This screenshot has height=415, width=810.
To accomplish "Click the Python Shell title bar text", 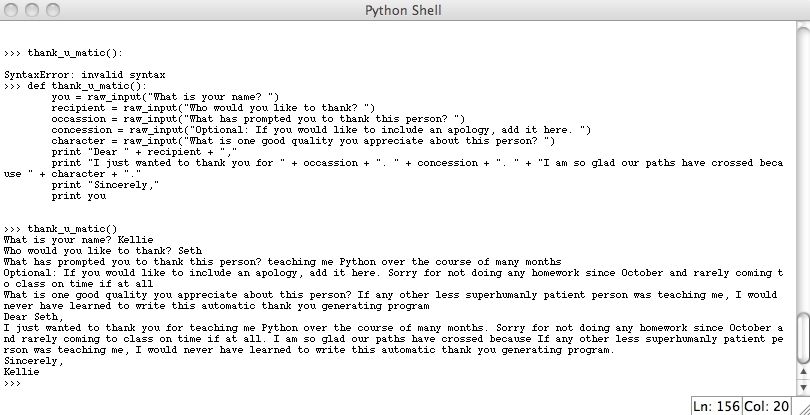I will coord(403,10).
